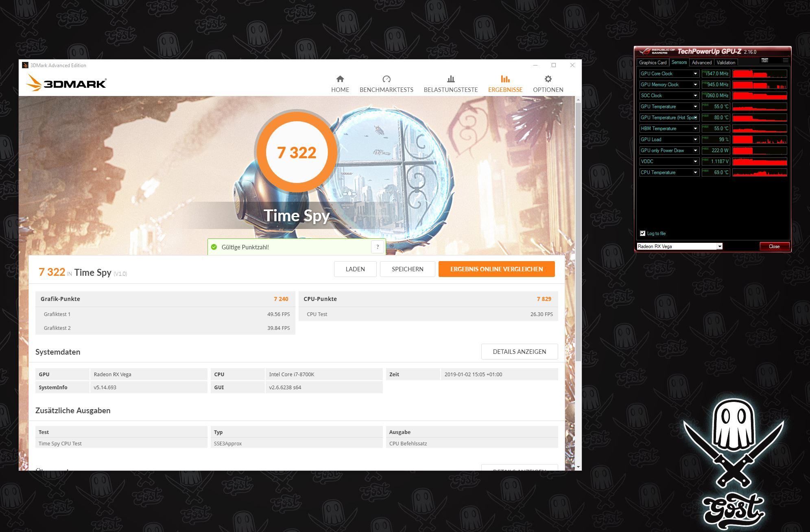The height and width of the screenshot is (532, 810).
Task: Click the Zusätzliche Ausgaben heading
Action: tap(73, 410)
